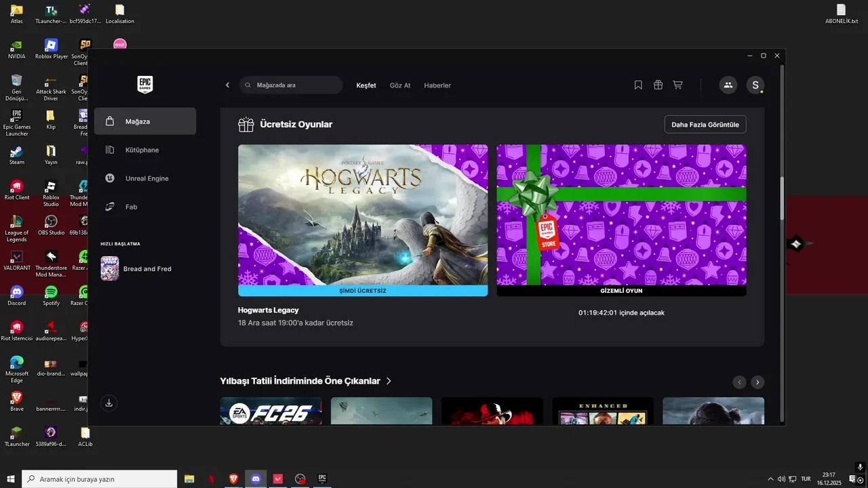This screenshot has width=868, height=488.
Task: Click the ABONELIK.txt file on desktop
Action: [x=841, y=14]
